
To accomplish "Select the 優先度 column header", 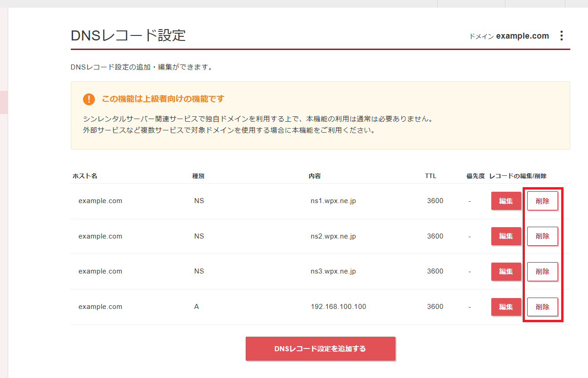I will tap(475, 176).
